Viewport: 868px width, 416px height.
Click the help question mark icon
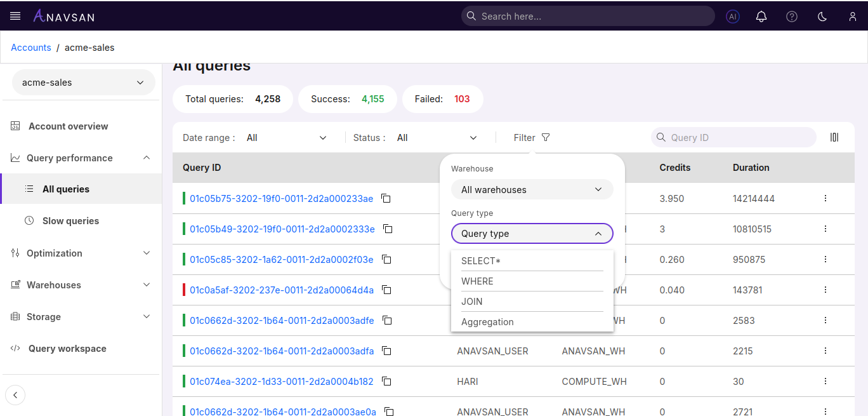(x=792, y=17)
